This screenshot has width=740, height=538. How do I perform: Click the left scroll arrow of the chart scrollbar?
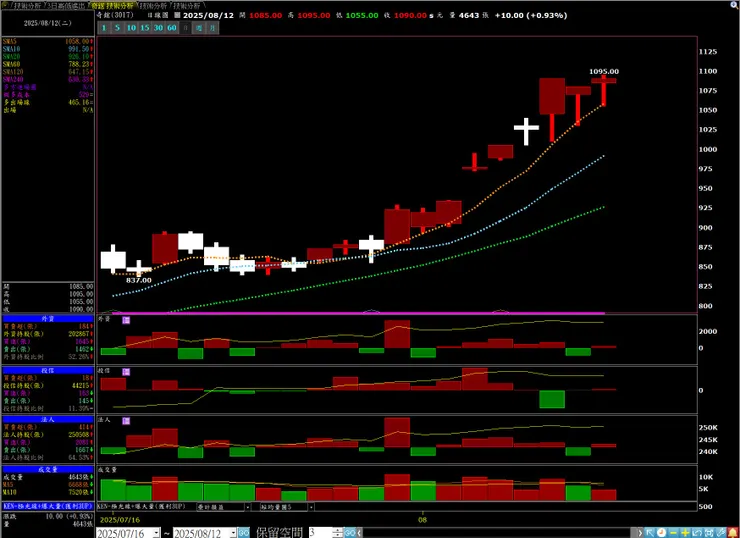click(360, 533)
